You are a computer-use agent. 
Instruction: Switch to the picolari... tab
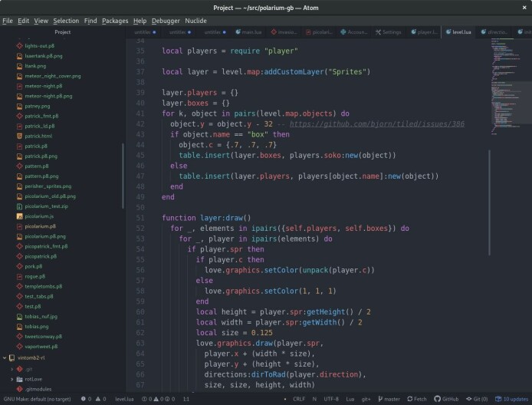click(x=319, y=32)
